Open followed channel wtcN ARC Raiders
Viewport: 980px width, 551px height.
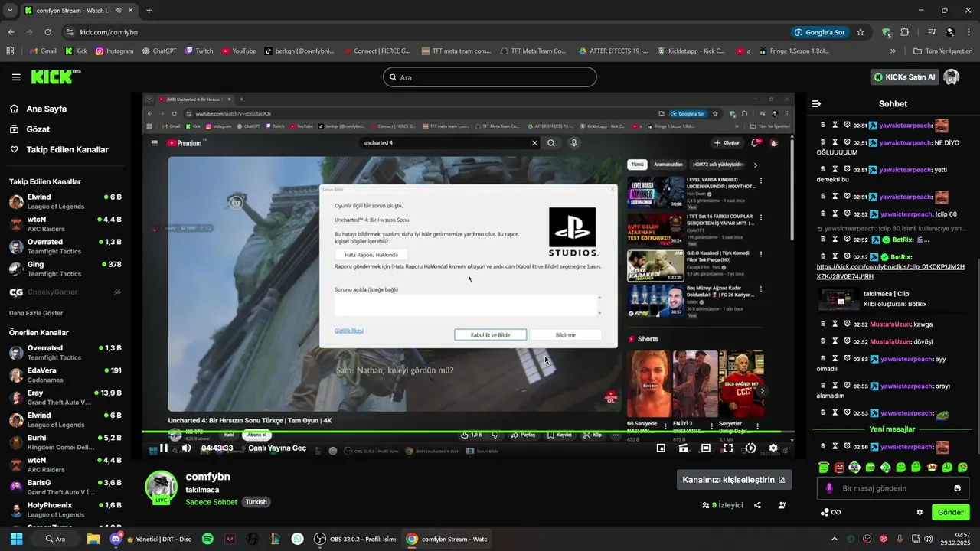(x=65, y=224)
